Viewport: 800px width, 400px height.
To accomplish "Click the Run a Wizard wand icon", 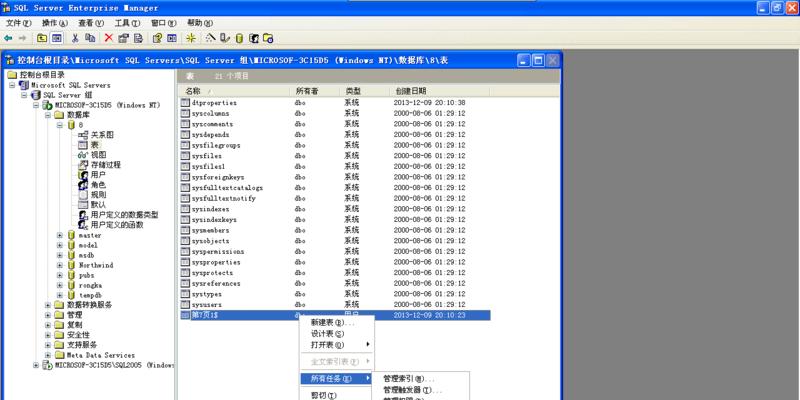I will point(210,38).
